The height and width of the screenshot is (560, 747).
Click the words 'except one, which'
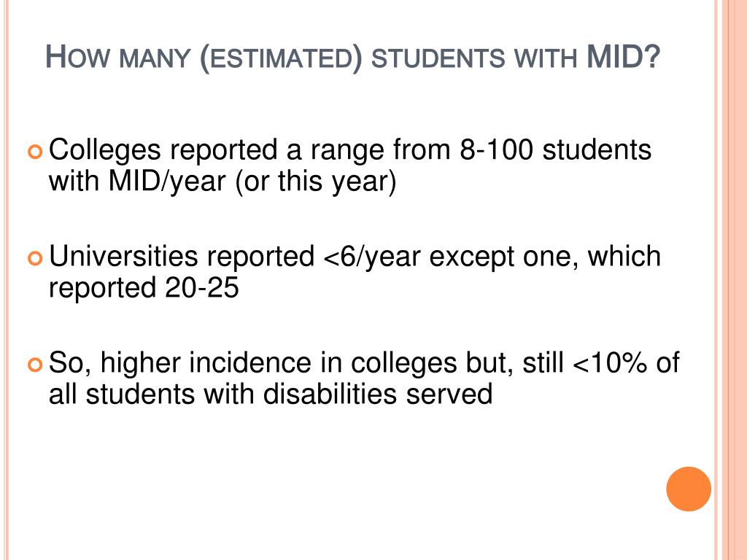tap(545, 257)
